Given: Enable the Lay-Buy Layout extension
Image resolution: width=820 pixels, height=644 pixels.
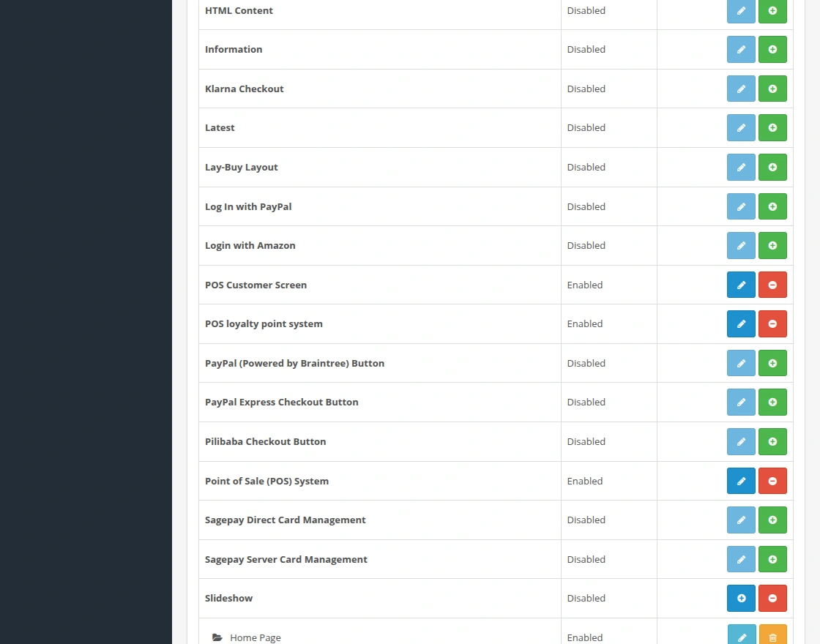Looking at the screenshot, I should point(772,167).
